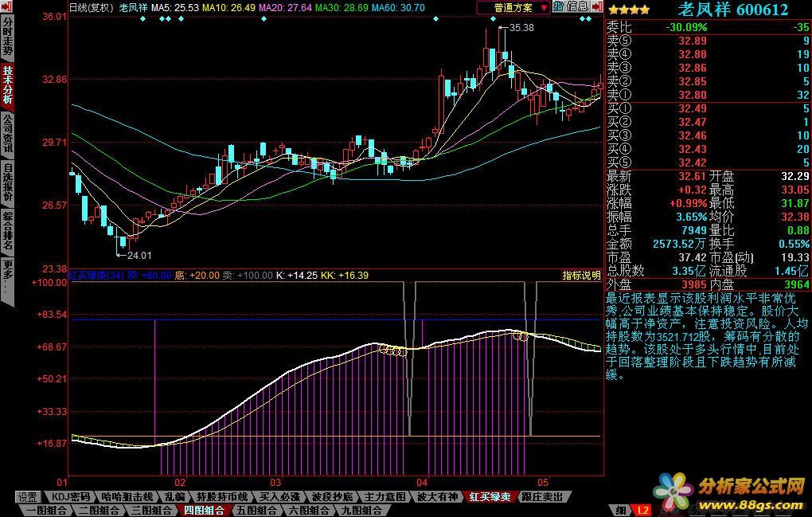This screenshot has width=812, height=517.
Task: Select the 一图组合 layout tab
Action: point(47,511)
